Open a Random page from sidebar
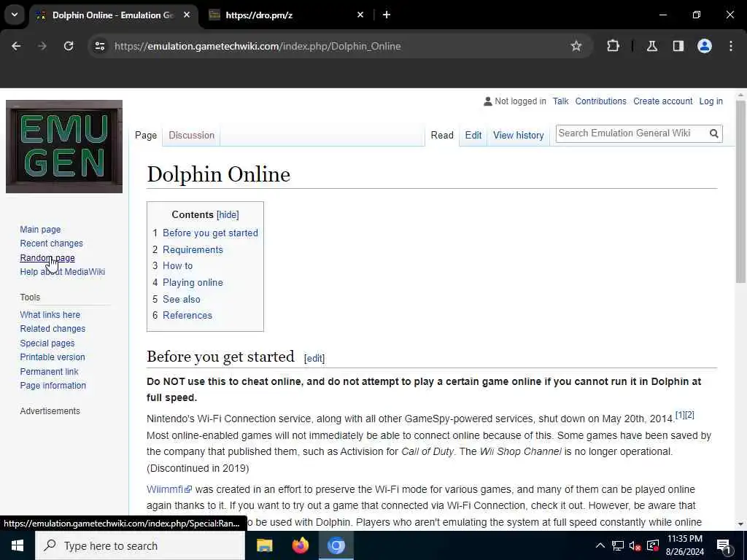 click(x=47, y=257)
